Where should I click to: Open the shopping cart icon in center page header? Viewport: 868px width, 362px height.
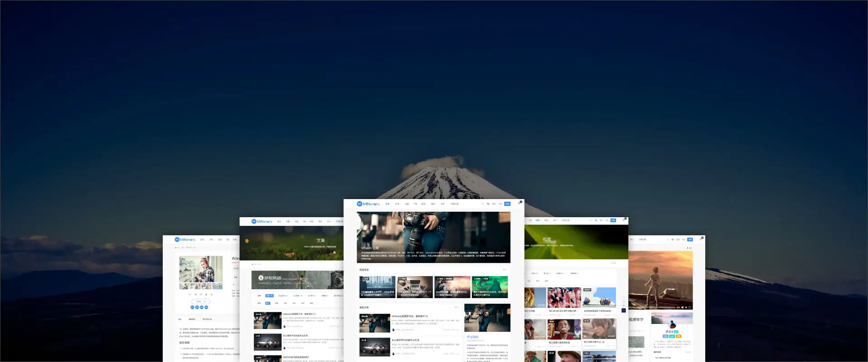[519, 203]
